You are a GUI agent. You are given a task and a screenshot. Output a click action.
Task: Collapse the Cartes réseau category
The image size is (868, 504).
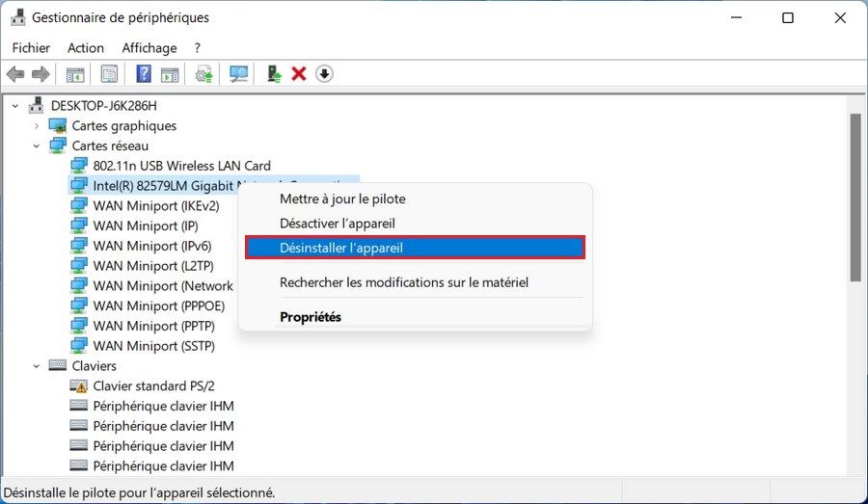point(37,146)
